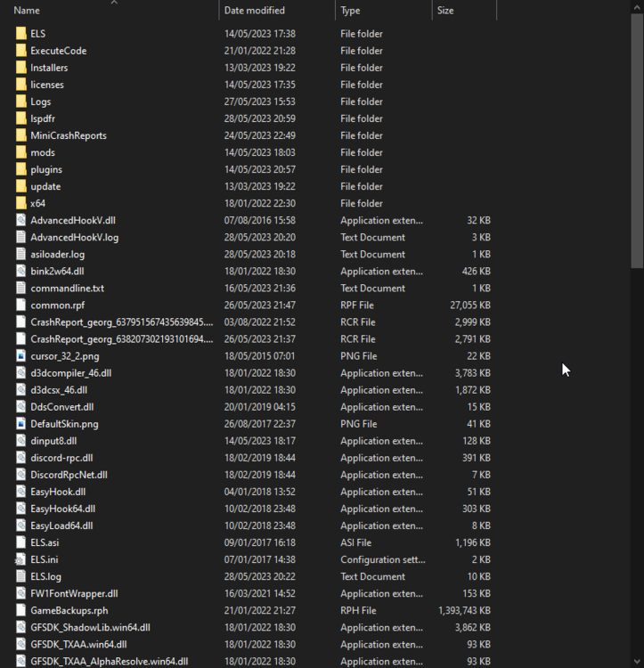The width and height of the screenshot is (644, 668).
Task: Click the ELS.ini configuration file icon
Action: coord(20,559)
